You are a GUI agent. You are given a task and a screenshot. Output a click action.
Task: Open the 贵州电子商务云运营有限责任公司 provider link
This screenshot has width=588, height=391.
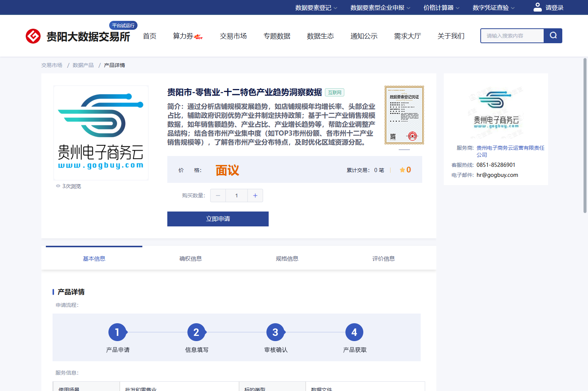pyautogui.click(x=510, y=151)
